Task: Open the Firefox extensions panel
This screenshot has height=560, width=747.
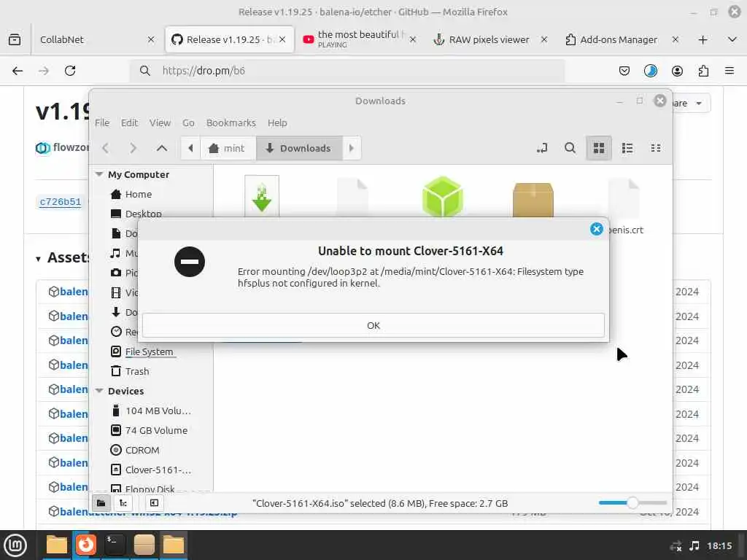Action: (x=703, y=71)
